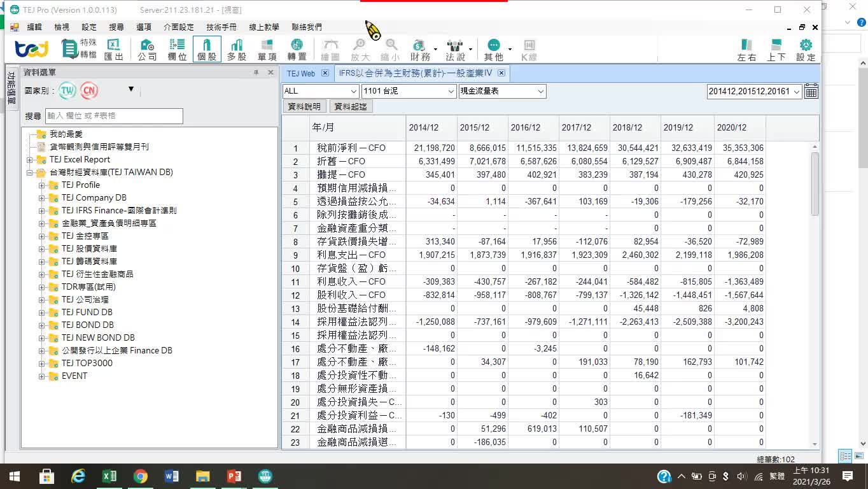Viewport: 868px width, 489px height.
Task: Close the TEJ Web tab
Action: [325, 73]
